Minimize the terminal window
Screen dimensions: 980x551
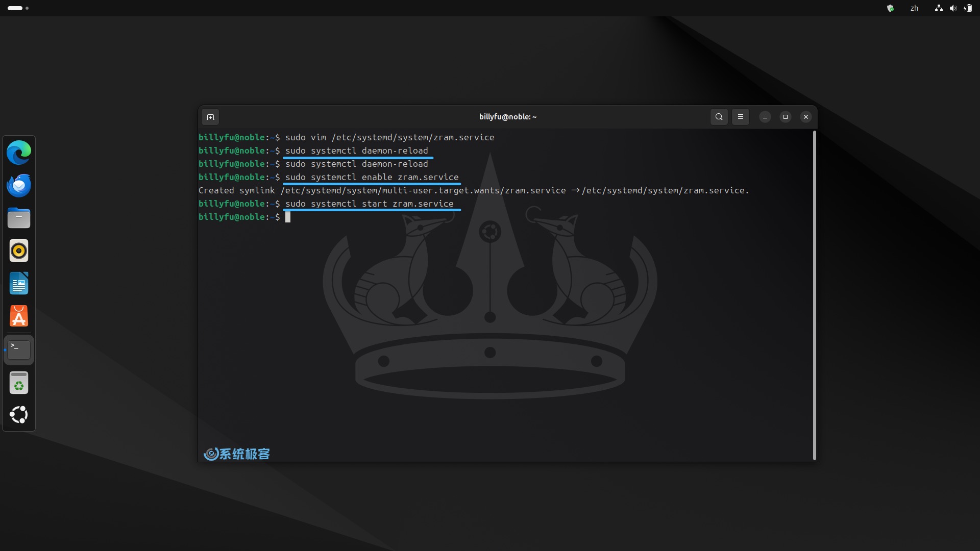765,117
